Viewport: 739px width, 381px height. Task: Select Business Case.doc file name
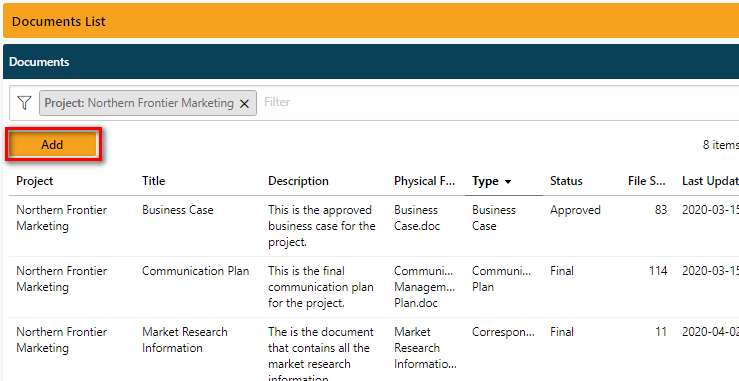[x=417, y=218]
